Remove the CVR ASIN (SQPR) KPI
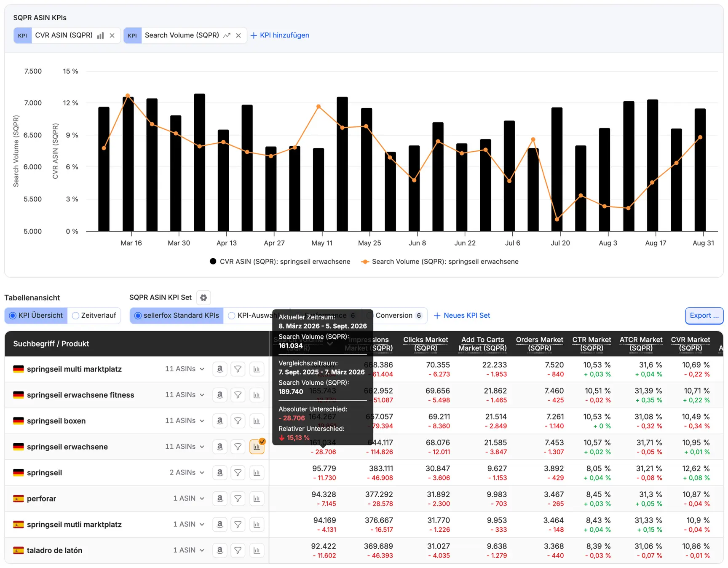Screen dimensions: 728x568 point(112,35)
